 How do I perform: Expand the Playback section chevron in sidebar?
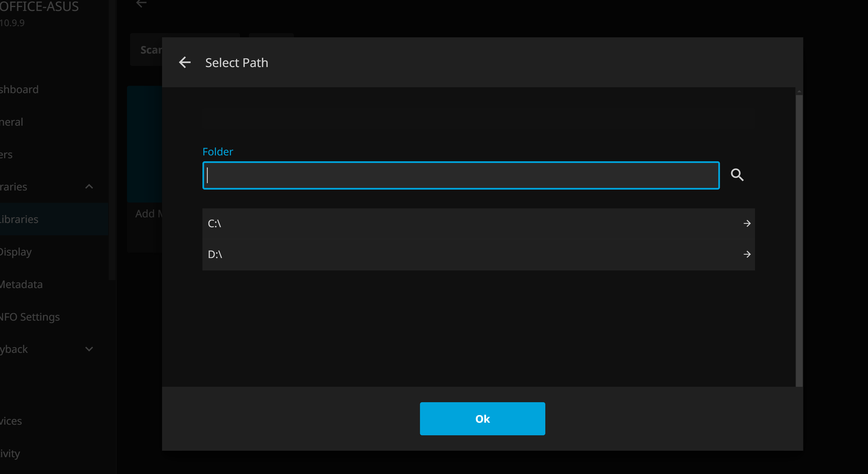(x=89, y=349)
